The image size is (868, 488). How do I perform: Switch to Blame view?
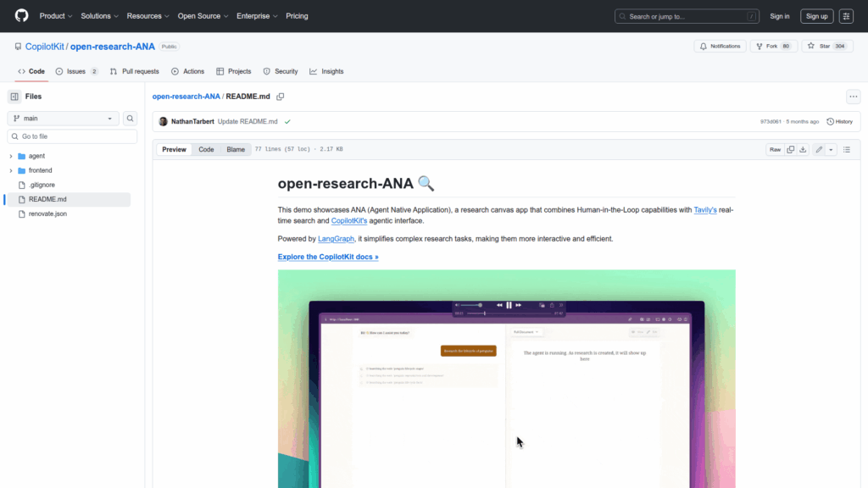[x=236, y=150]
